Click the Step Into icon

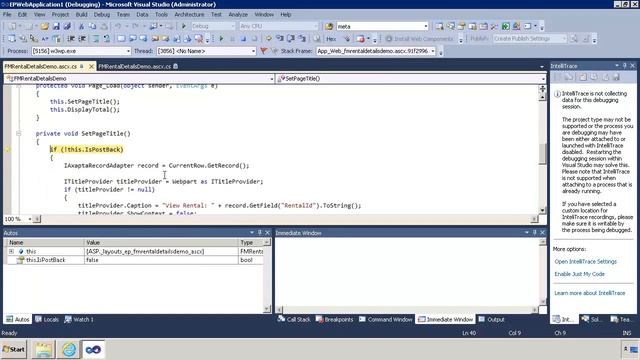point(280,39)
